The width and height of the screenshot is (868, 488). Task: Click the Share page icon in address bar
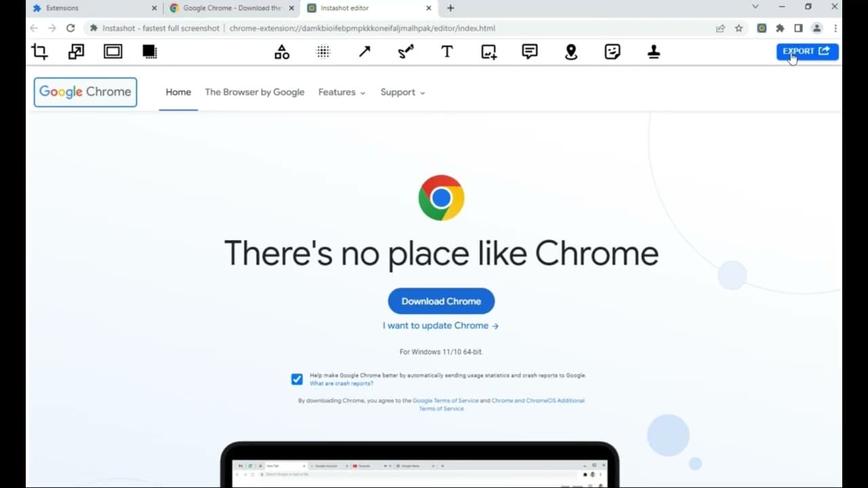click(720, 28)
